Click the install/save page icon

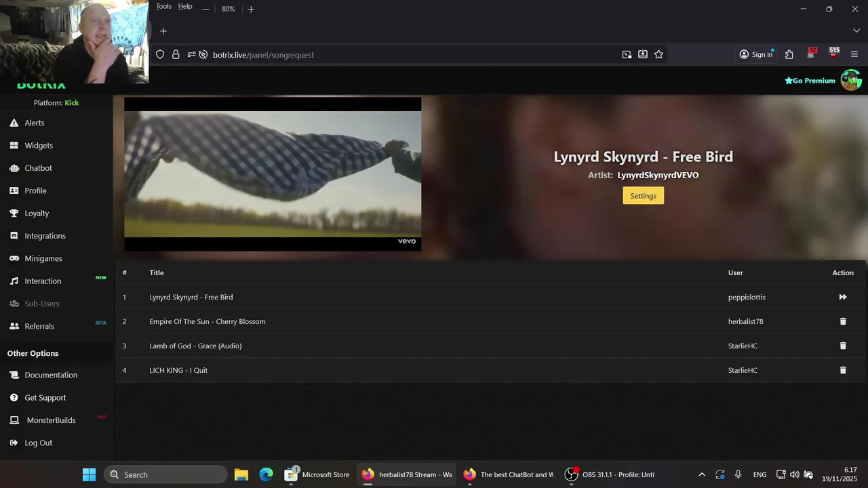pos(643,55)
